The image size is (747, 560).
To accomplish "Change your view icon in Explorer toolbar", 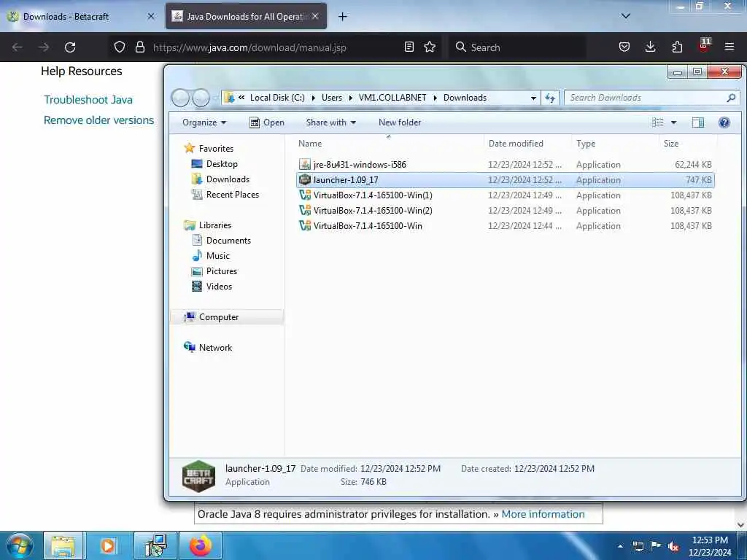I will click(657, 122).
